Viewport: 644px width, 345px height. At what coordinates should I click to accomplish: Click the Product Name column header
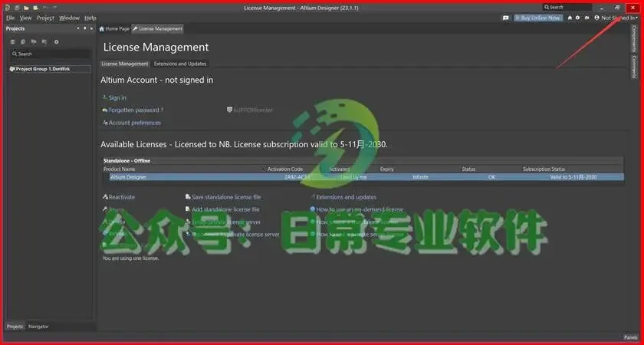[x=119, y=169]
